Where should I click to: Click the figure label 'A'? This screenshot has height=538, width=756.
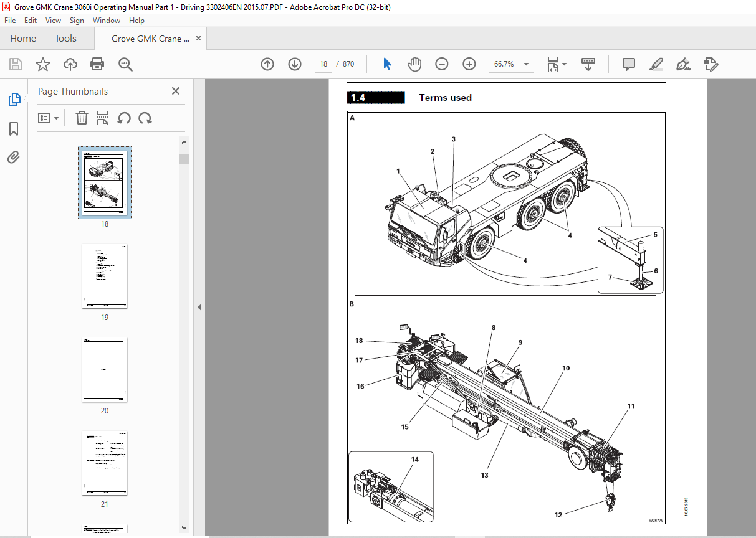[353, 118]
